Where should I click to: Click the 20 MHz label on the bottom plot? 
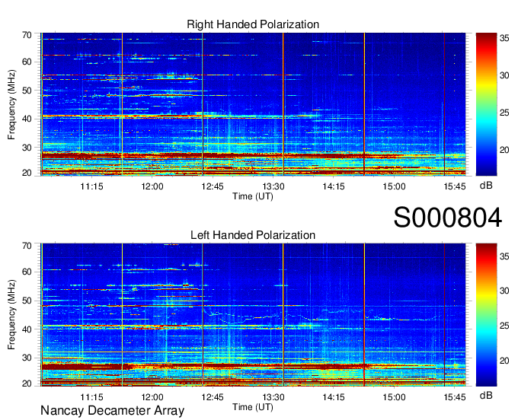point(27,383)
